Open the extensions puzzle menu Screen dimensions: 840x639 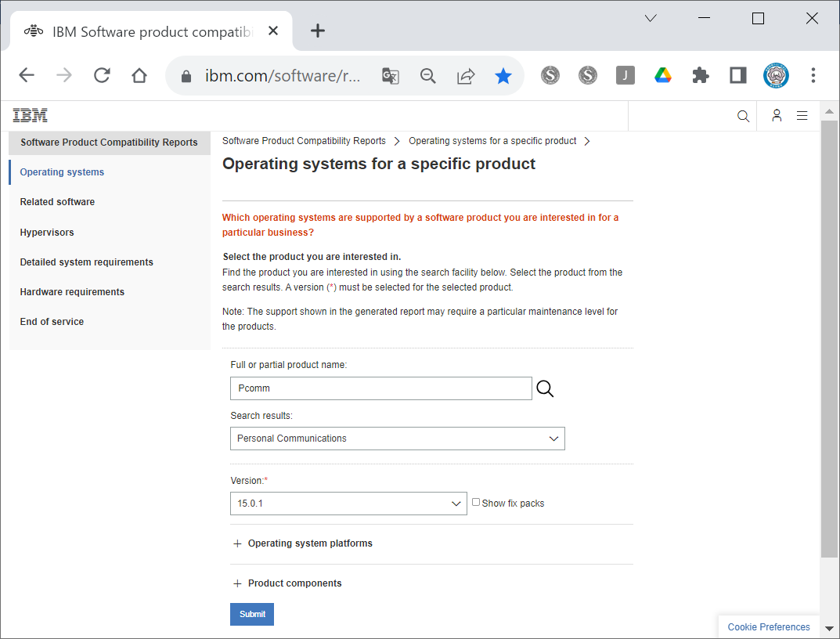(x=701, y=75)
